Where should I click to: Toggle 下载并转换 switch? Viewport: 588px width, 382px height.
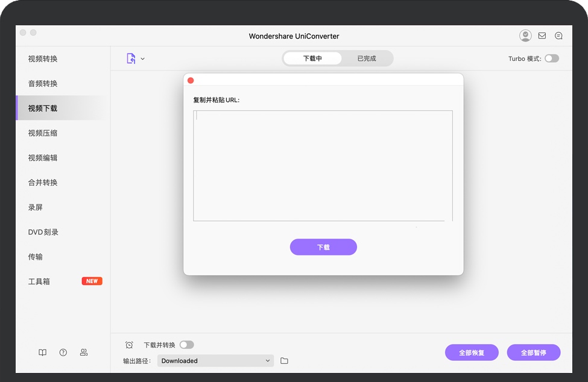[x=186, y=345]
